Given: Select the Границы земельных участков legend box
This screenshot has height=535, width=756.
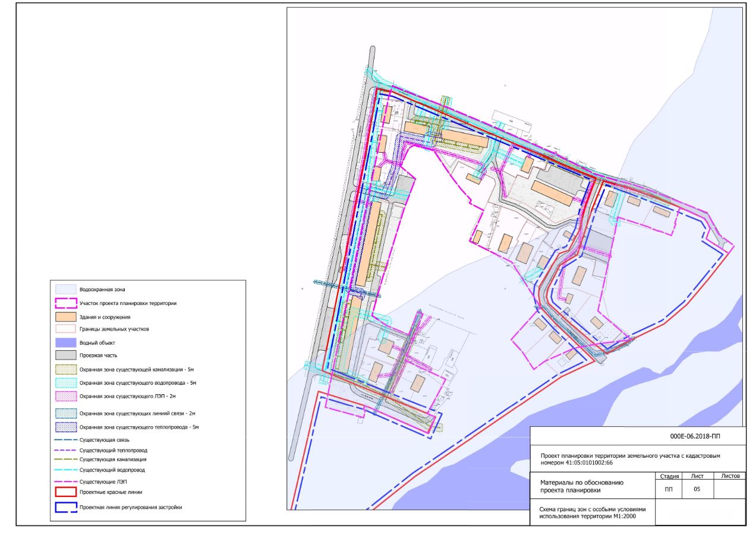Looking at the screenshot, I should pos(65,329).
